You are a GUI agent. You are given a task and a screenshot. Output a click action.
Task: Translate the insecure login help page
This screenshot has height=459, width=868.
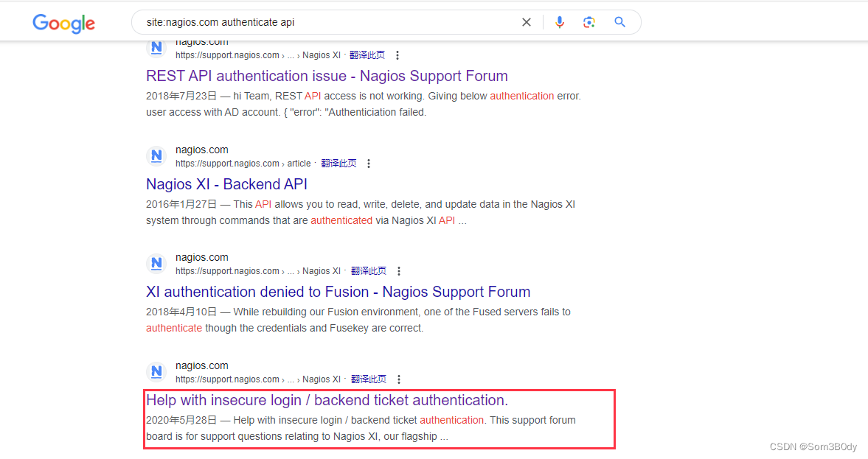pyautogui.click(x=369, y=379)
